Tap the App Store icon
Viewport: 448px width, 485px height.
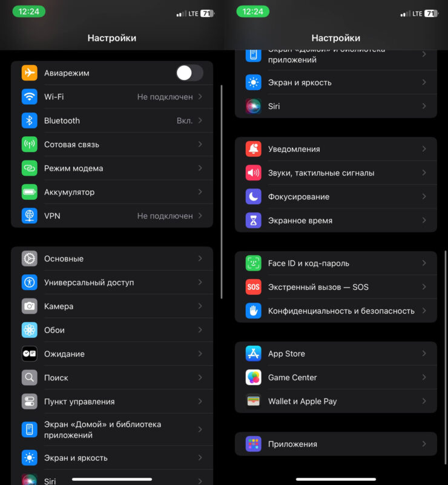(253, 354)
